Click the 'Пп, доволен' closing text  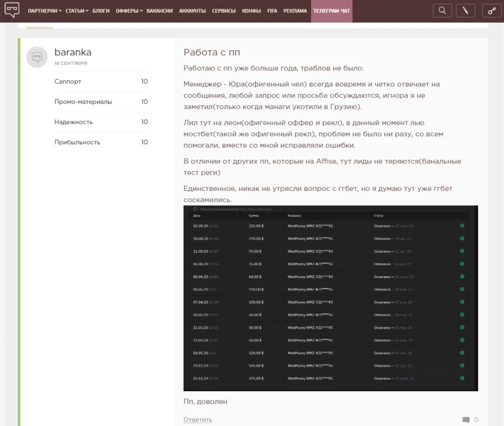205,401
